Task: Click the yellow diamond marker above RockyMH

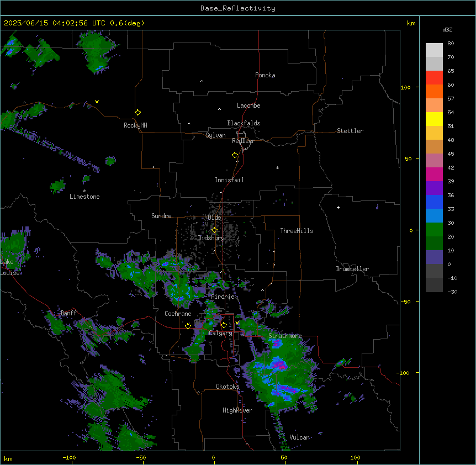Action: (137, 113)
